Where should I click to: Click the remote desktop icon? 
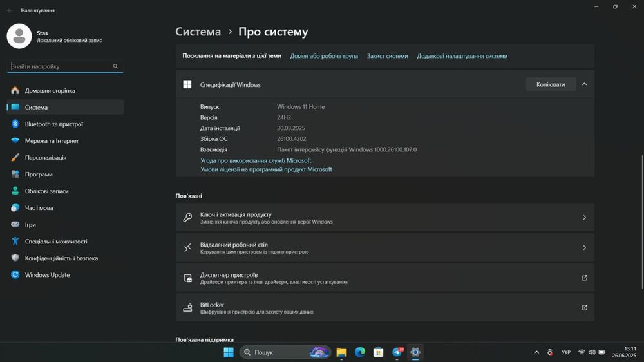187,248
